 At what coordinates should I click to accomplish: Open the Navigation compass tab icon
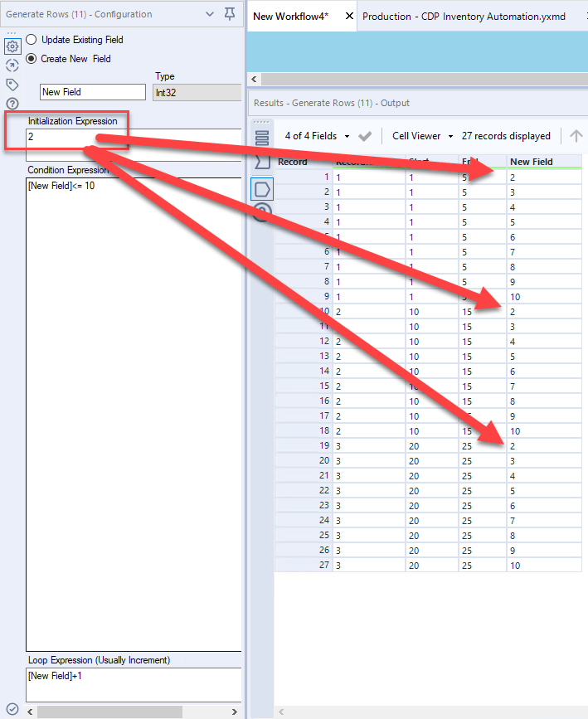click(12, 66)
